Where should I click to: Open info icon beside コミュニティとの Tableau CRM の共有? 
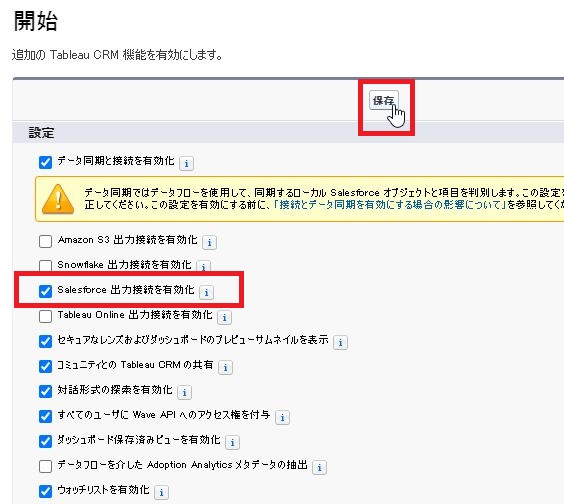click(x=225, y=368)
